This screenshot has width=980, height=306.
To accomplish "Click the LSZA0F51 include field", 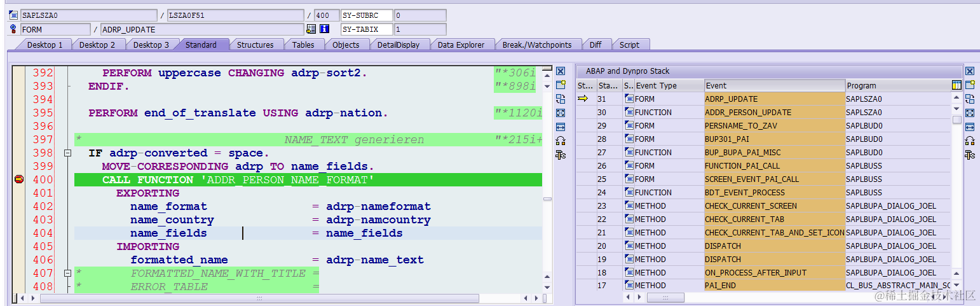I will click(x=235, y=15).
